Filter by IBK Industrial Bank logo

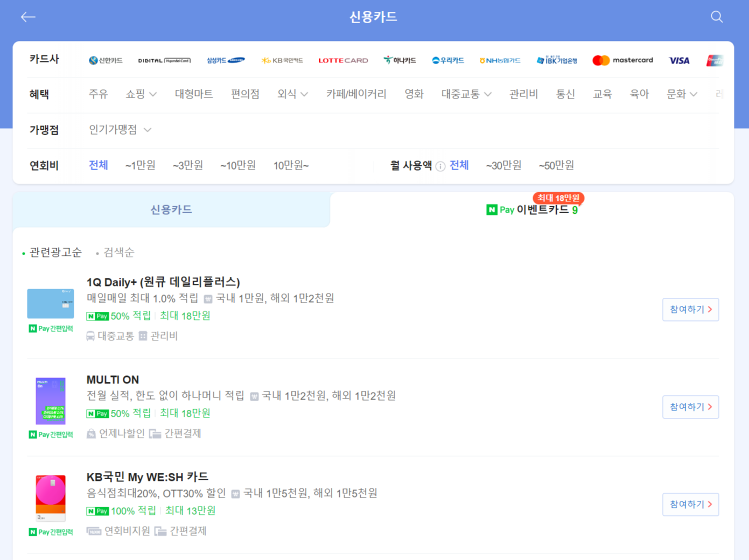[x=557, y=60]
